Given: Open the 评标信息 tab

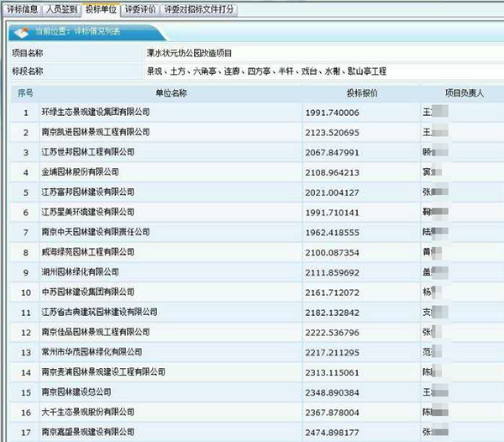Looking at the screenshot, I should [22, 10].
